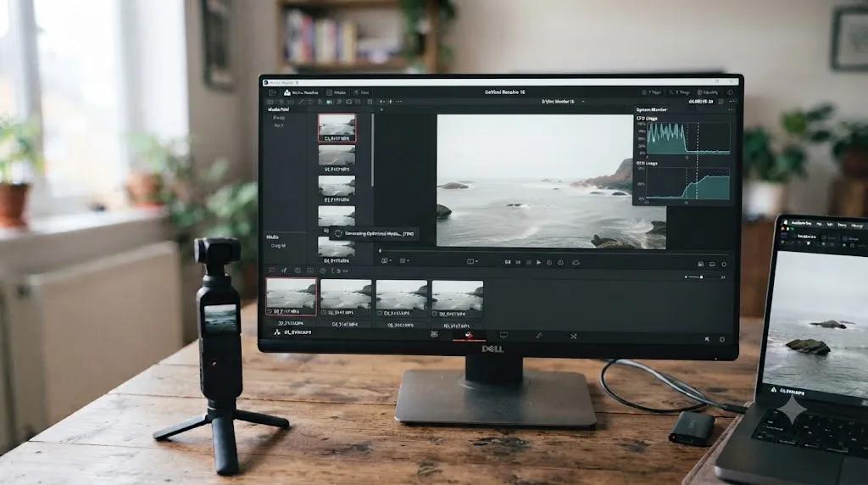The image size is (868, 485).
Task: Click the last labeled panel button in Resolve's top-right group
Action: (708, 92)
